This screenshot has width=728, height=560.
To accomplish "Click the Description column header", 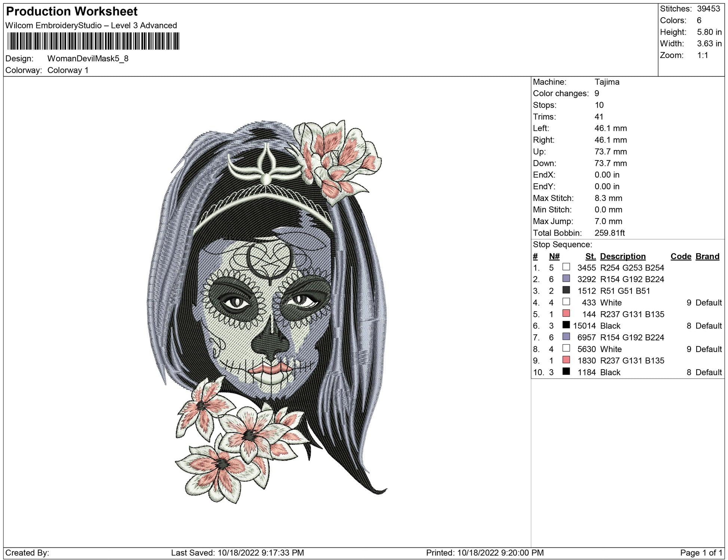I will coord(623,256).
